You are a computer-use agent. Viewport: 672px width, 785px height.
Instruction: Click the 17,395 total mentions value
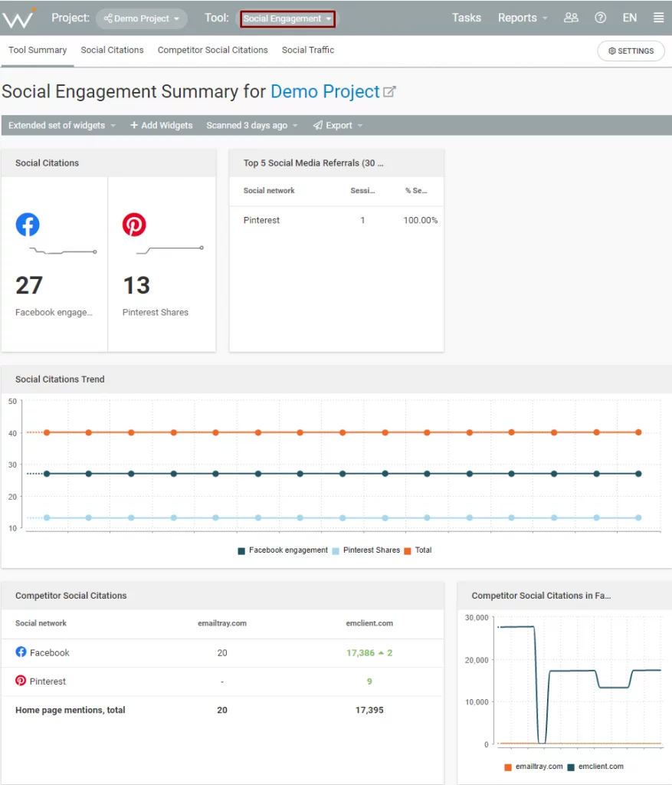pyautogui.click(x=369, y=710)
